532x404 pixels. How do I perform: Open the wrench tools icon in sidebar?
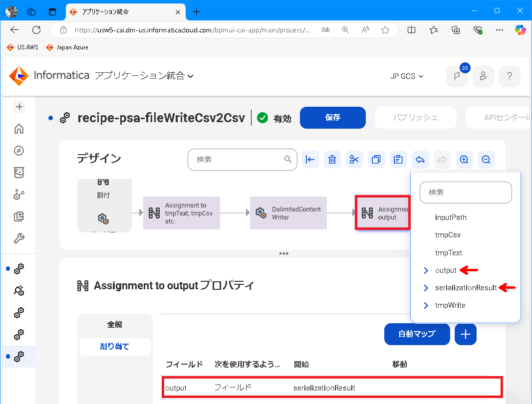coord(19,238)
